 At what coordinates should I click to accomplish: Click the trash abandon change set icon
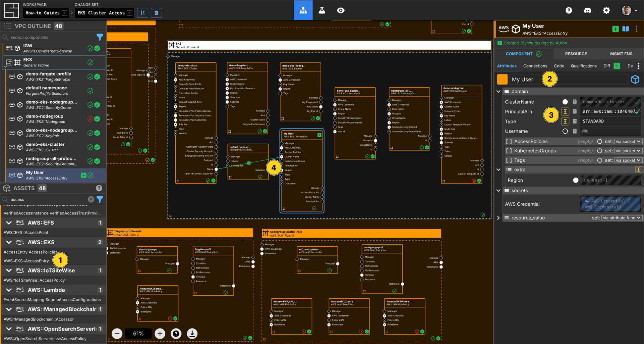[x=156, y=13]
